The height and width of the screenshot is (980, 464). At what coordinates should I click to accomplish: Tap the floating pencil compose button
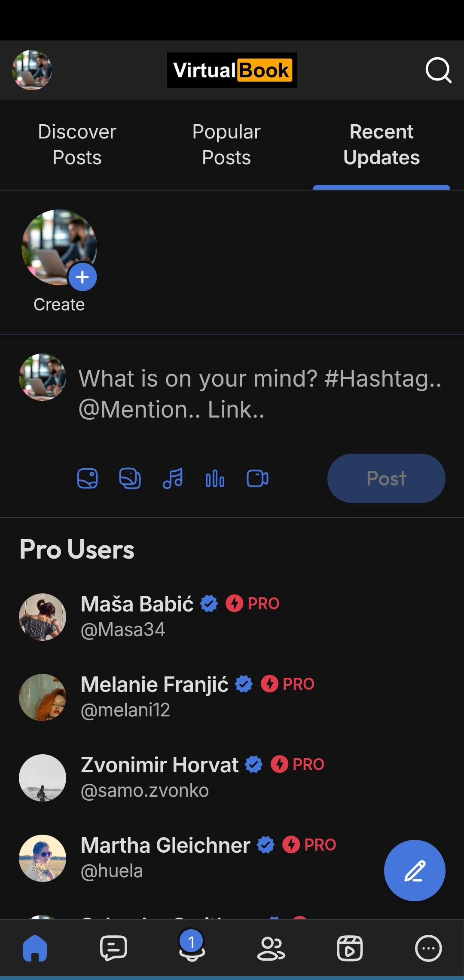[x=415, y=870]
